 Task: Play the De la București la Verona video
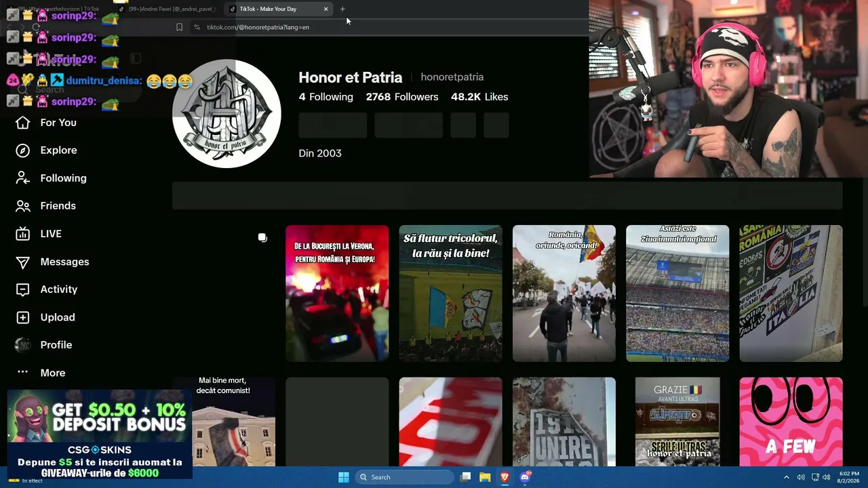coord(337,293)
